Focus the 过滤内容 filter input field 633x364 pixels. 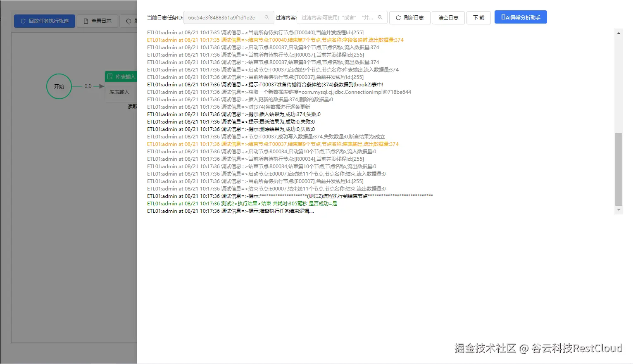pyautogui.click(x=342, y=17)
